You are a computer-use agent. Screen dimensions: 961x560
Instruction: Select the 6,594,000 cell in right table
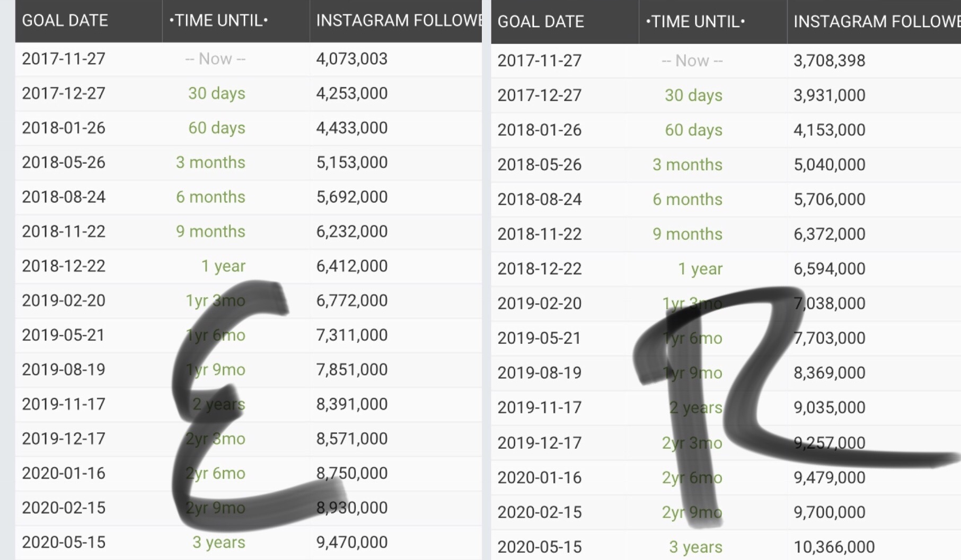pos(829,269)
